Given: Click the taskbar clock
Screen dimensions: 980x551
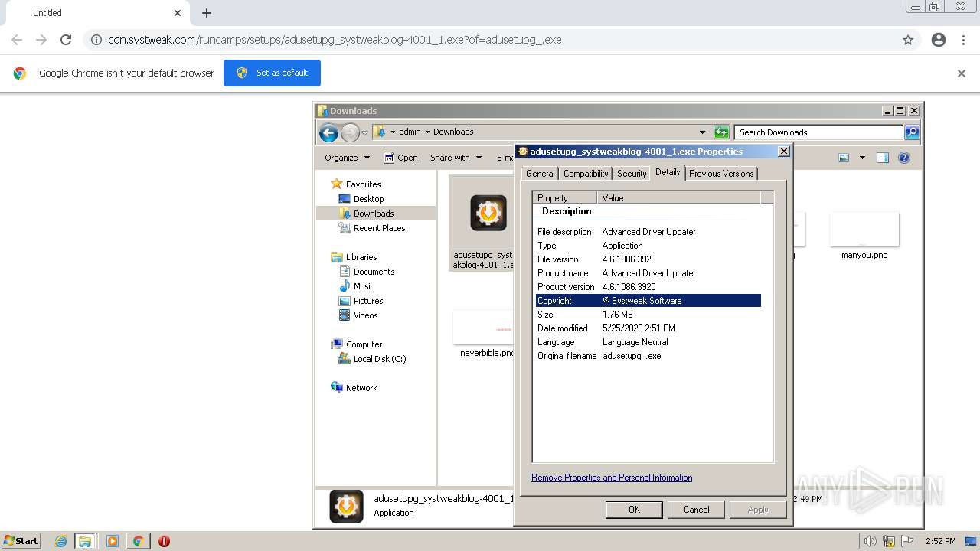Looking at the screenshot, I should click(x=940, y=541).
